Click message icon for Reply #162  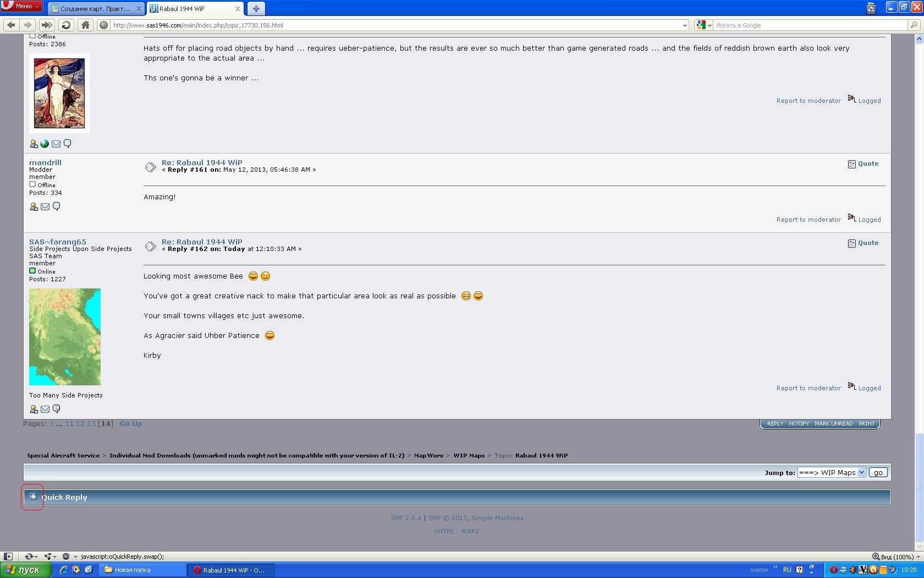click(x=150, y=246)
